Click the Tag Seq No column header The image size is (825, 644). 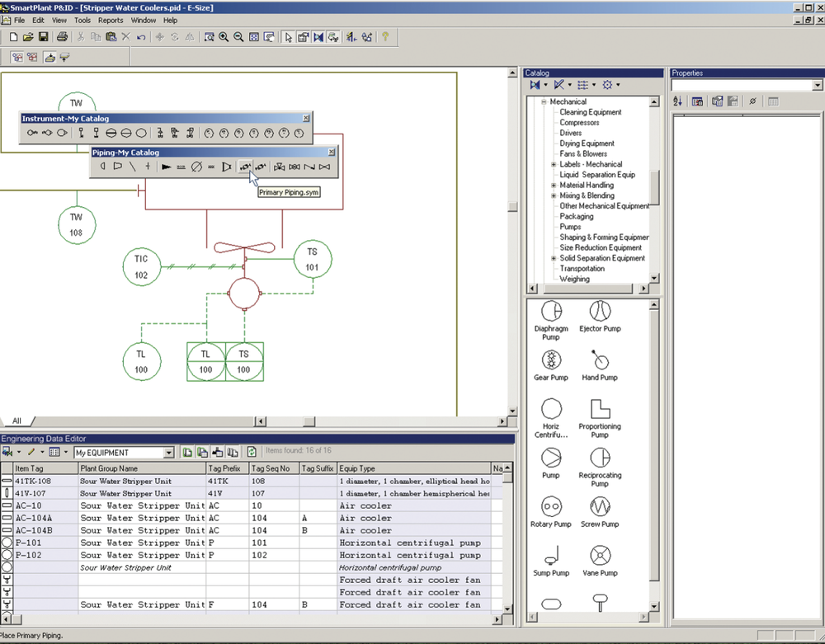(x=274, y=468)
